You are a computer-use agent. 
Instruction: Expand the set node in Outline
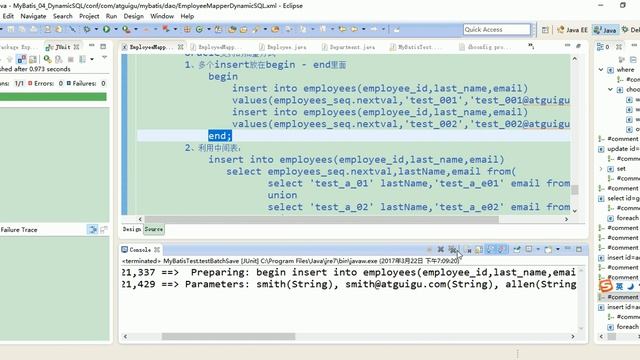point(601,169)
